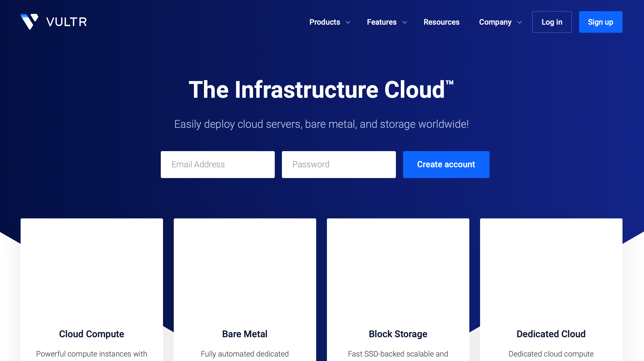Open the Company menu
Viewport: 644px width, 361px height.
point(495,22)
